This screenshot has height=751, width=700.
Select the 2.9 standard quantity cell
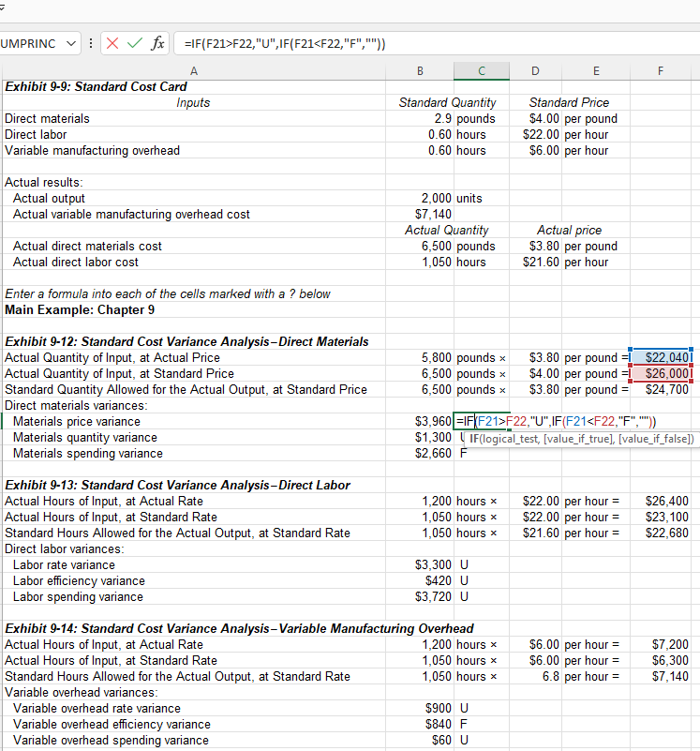[420, 118]
